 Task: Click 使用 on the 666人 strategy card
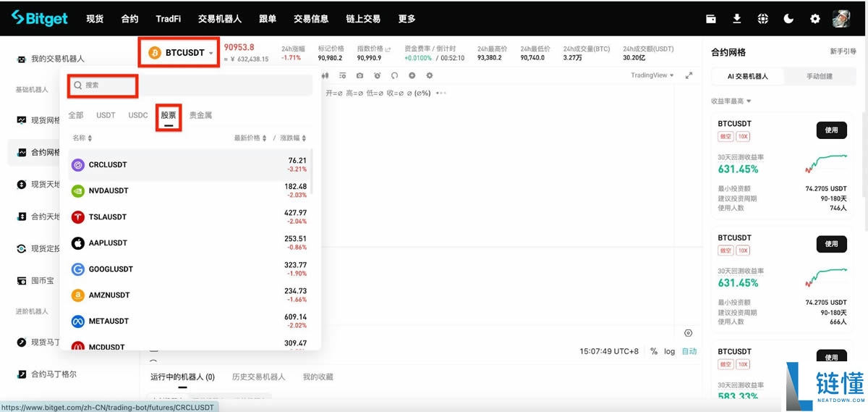pyautogui.click(x=832, y=244)
